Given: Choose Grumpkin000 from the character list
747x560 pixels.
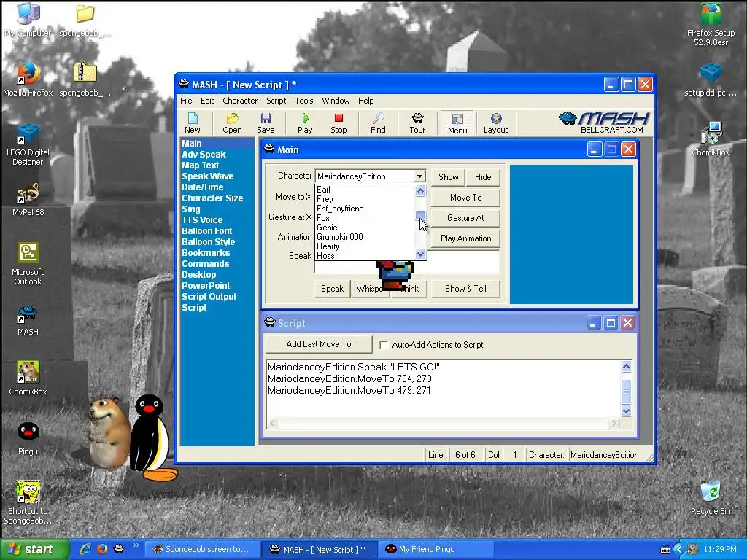Looking at the screenshot, I should 365,237.
